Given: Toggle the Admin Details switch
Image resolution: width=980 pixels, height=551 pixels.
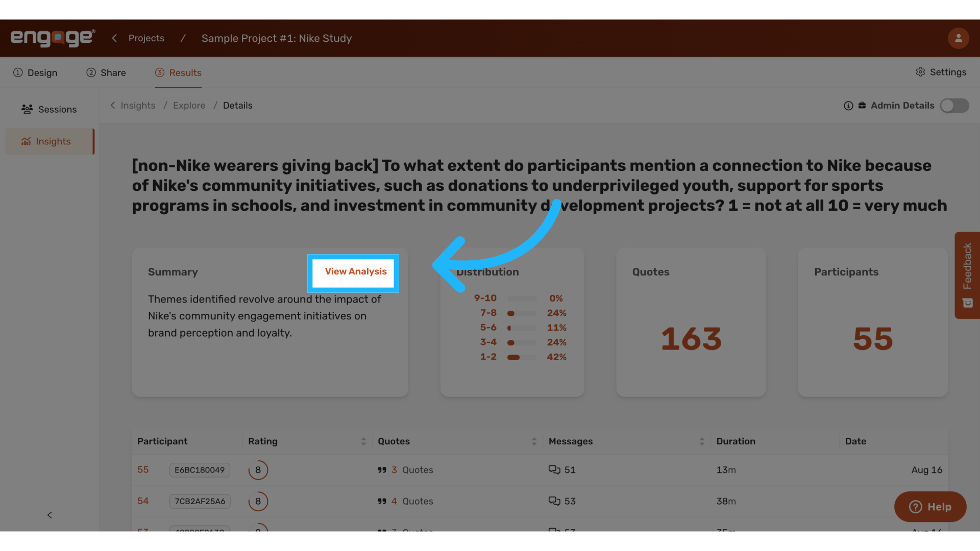Looking at the screenshot, I should point(954,106).
